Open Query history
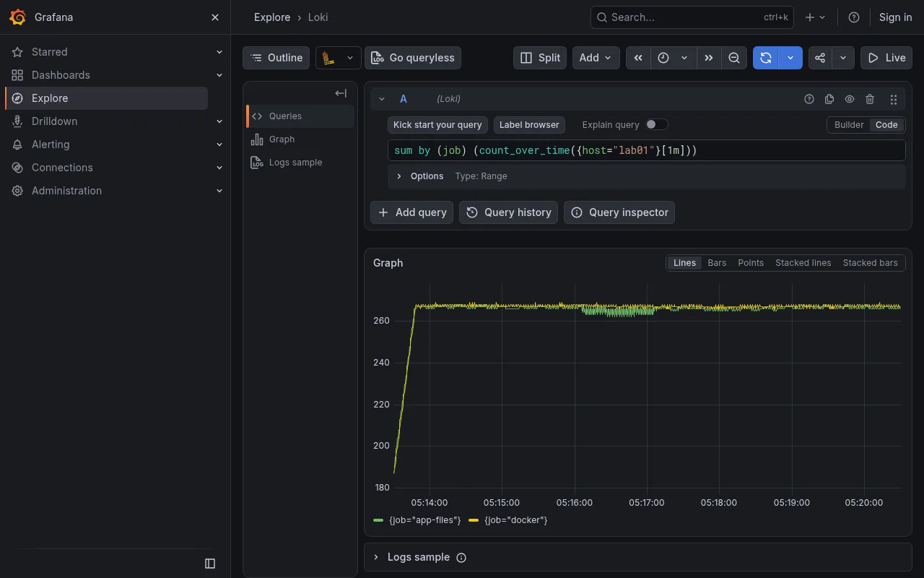This screenshot has height=578, width=924. 508,212
